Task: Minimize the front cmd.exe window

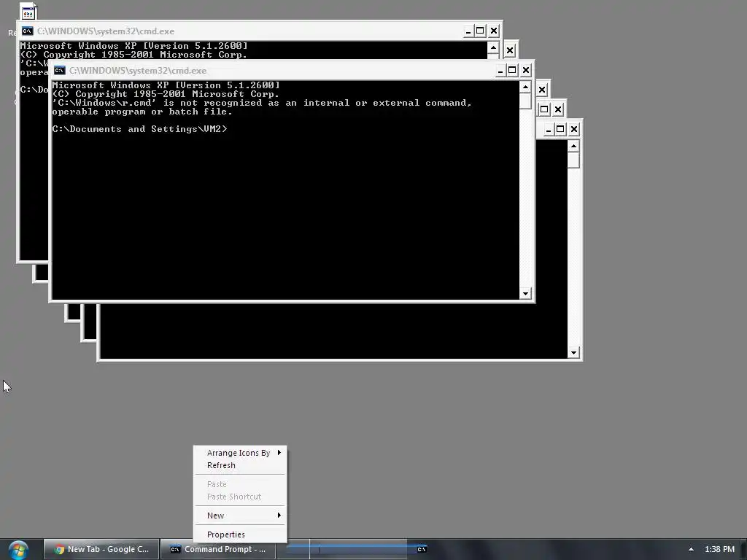Action: [500, 71]
